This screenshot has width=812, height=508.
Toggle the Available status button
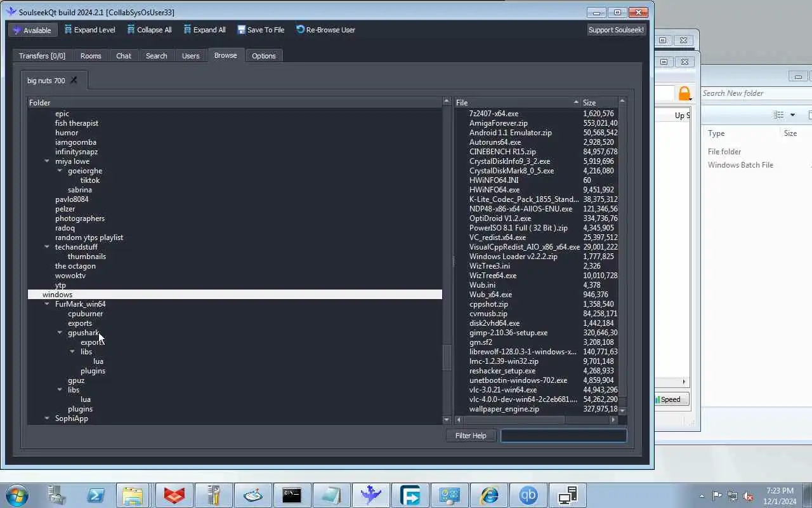pyautogui.click(x=32, y=30)
